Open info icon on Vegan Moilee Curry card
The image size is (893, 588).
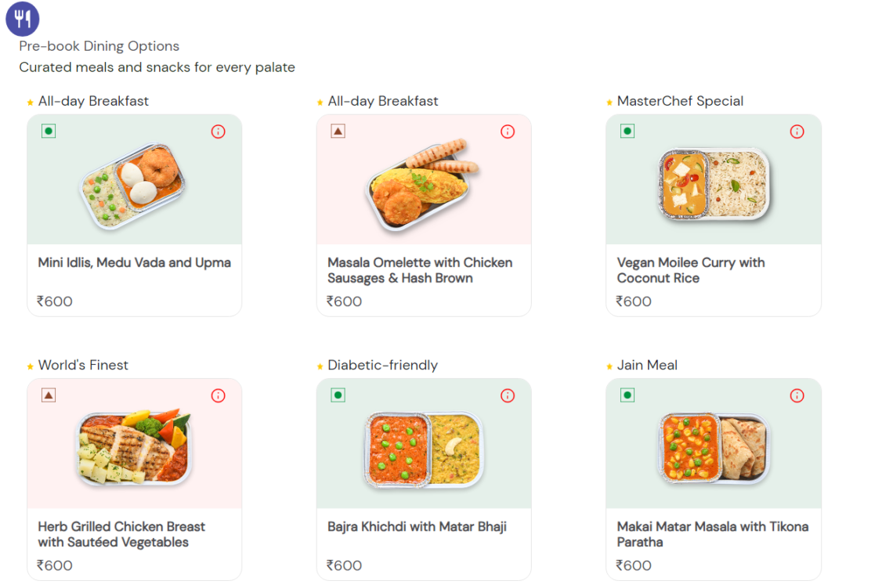pyautogui.click(x=797, y=132)
